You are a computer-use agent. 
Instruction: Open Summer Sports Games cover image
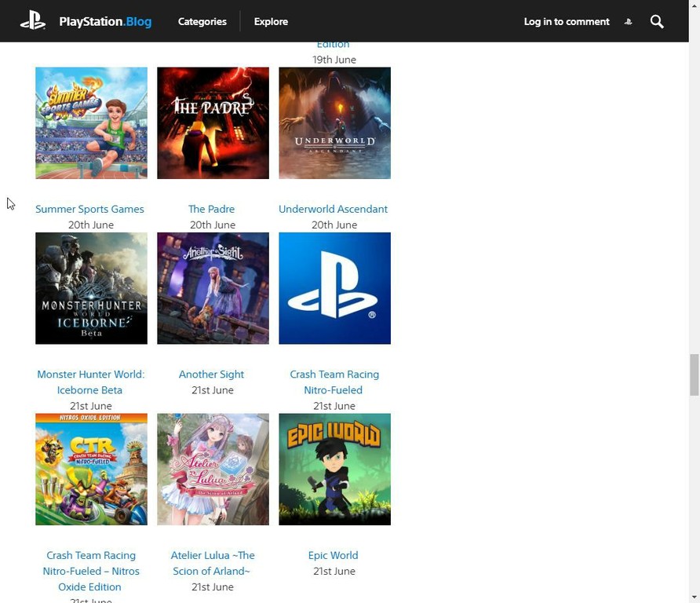pyautogui.click(x=91, y=122)
